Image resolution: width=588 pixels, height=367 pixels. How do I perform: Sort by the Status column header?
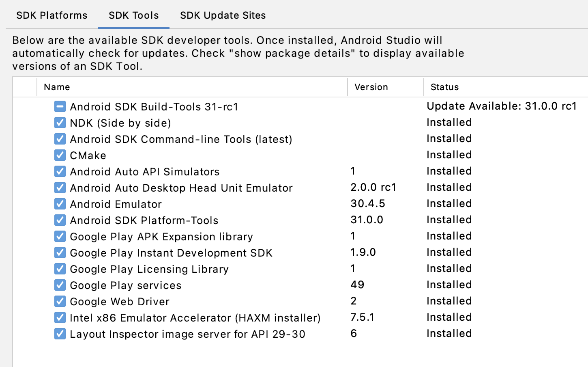[506, 87]
